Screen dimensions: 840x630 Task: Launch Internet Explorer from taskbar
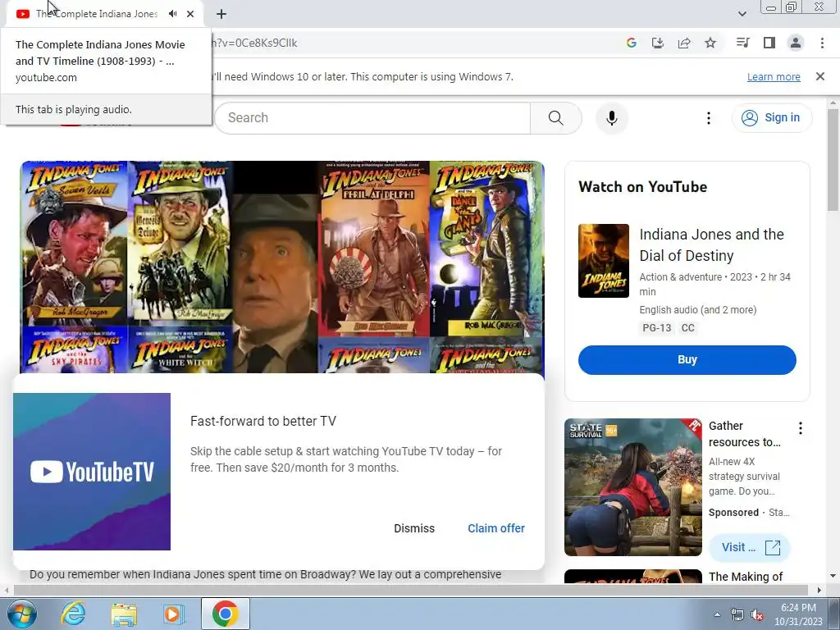tap(73, 614)
